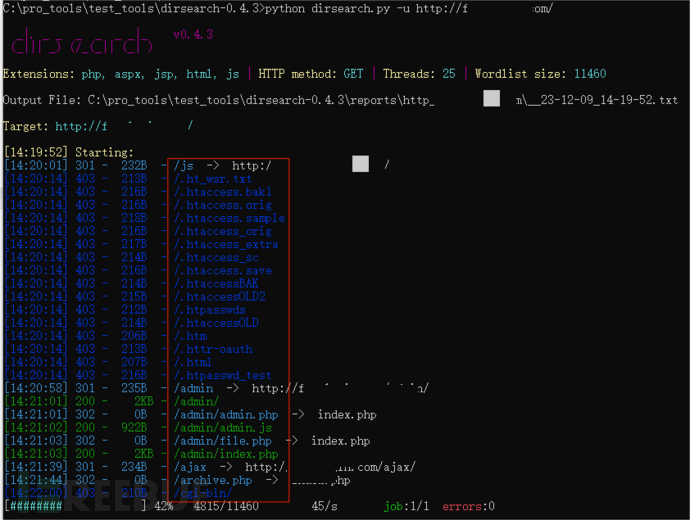This screenshot has height=520, width=690.
Task: Click the errors:0 status indicator
Action: (468, 506)
